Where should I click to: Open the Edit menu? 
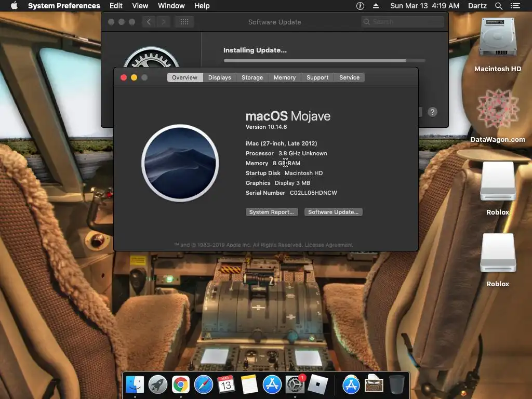[x=116, y=6]
